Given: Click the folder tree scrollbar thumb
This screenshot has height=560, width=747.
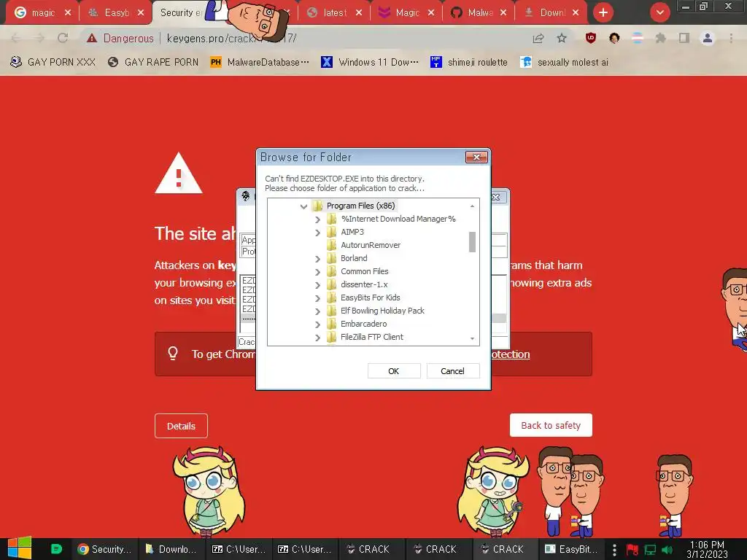Looking at the screenshot, I should pos(472,242).
